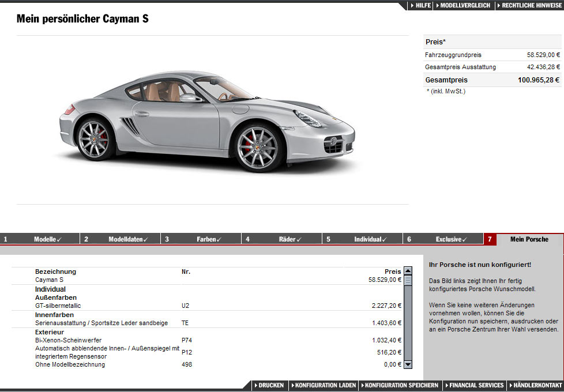Click Serienausstattung / Sportsitze Leder sandbeige entry

pyautogui.click(x=101, y=323)
